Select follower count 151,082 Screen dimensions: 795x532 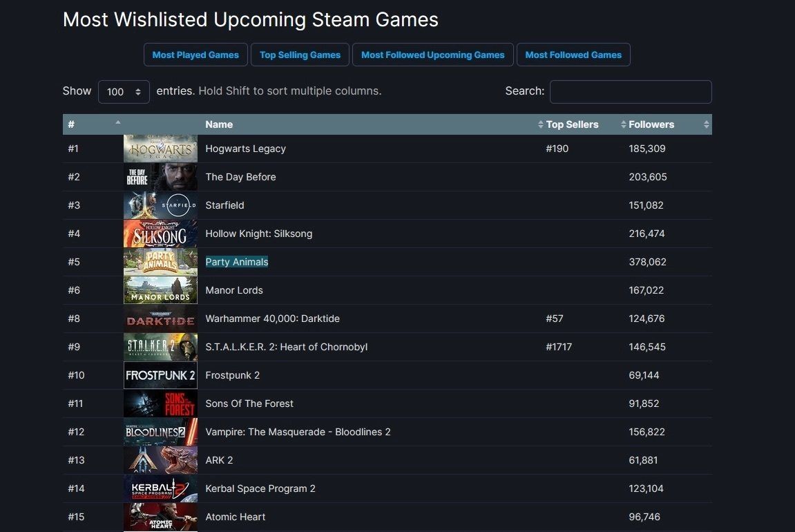[646, 205]
